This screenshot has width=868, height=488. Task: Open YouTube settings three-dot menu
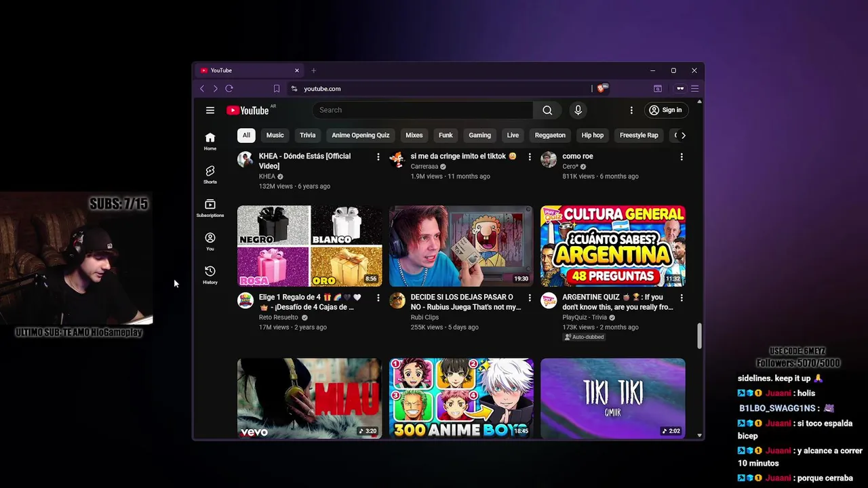click(631, 110)
